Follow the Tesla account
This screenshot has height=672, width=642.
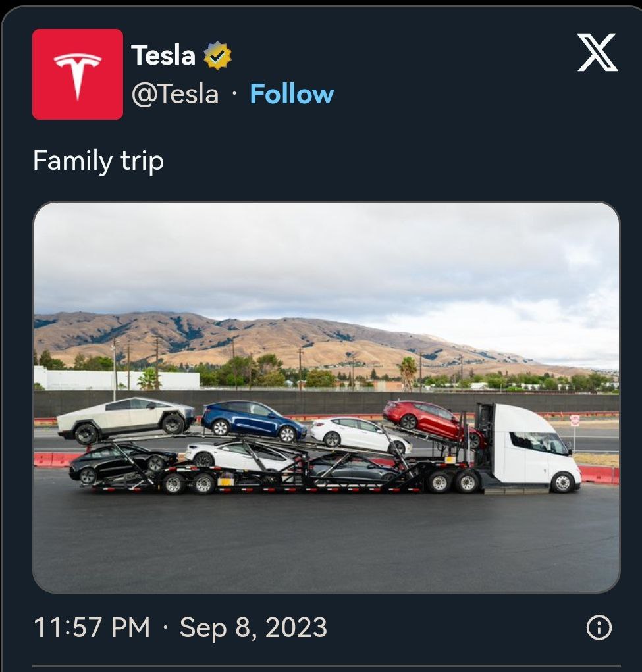tap(292, 94)
